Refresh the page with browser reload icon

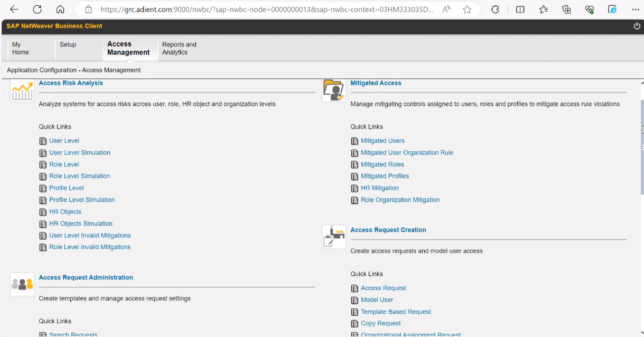pos(37,10)
